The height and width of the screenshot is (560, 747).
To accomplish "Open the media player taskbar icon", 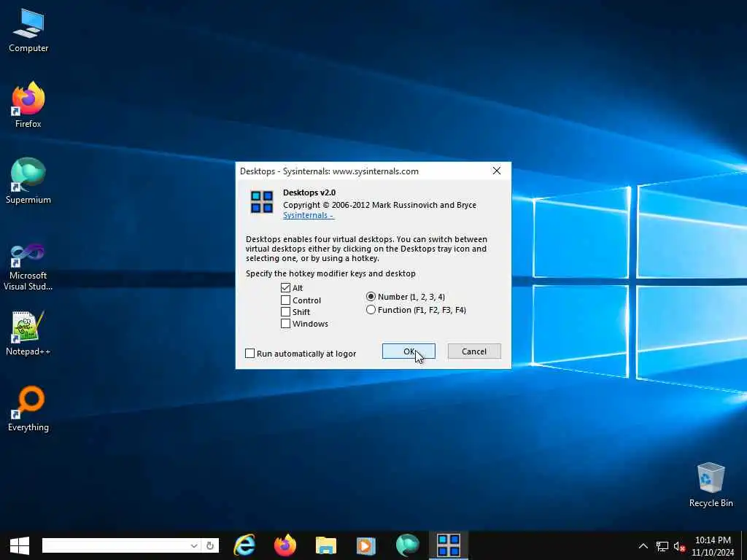I will (366, 545).
